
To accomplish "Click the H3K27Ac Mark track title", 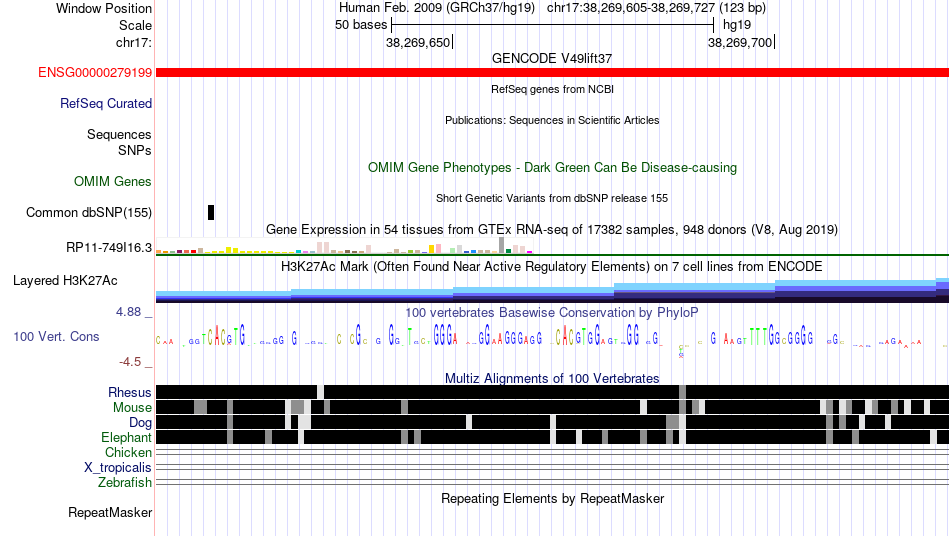I will [x=552, y=267].
